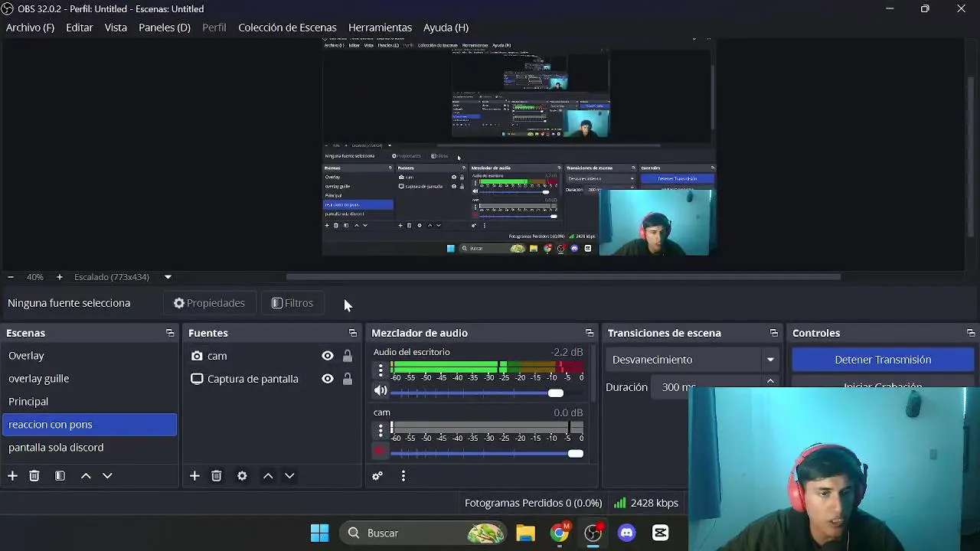This screenshot has height=551, width=980.
Task: Click the Propiedades button
Action: pos(209,303)
